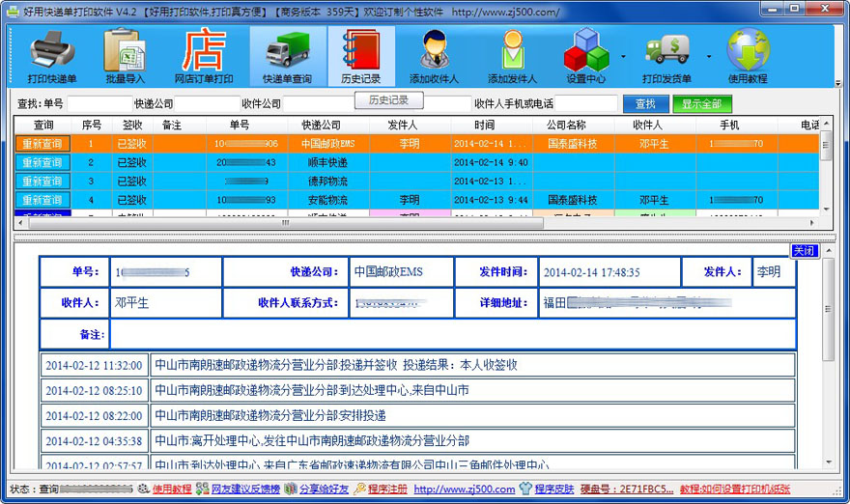850x504 pixels.
Task: Click the blue 查找 button
Action: (x=645, y=103)
